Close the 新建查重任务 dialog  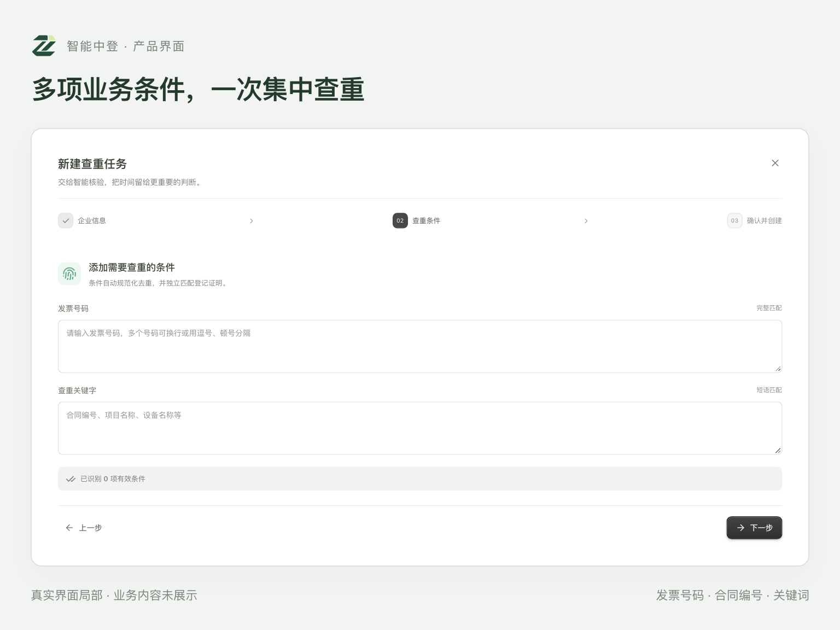tap(775, 163)
